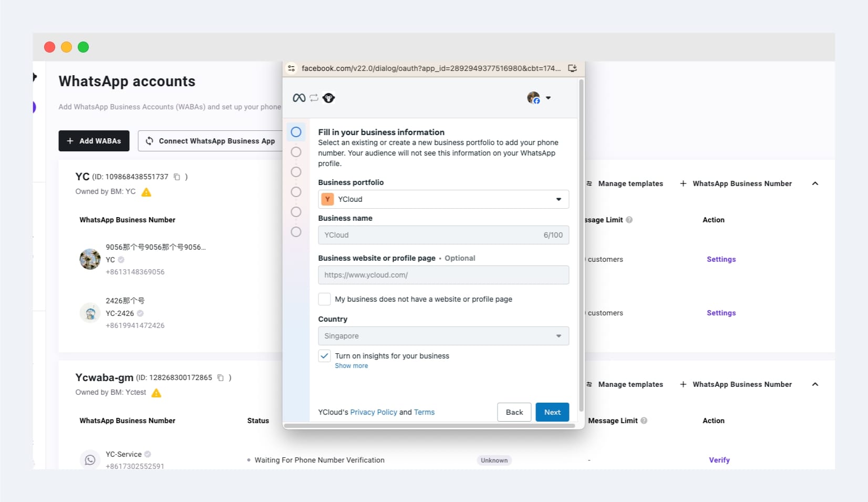
Task: Collapse the Ycwaba-gm account section
Action: tap(815, 384)
